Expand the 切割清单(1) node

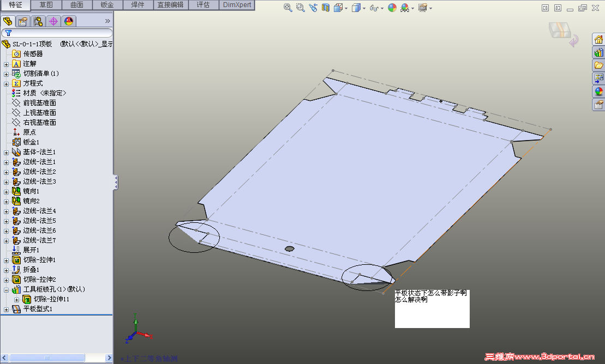[6, 74]
